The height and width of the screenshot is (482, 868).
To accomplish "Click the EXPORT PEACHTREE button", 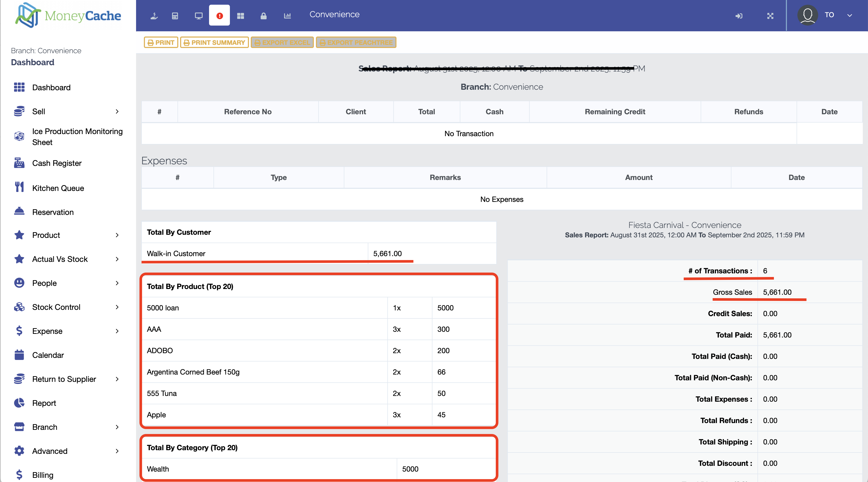I will (x=356, y=43).
